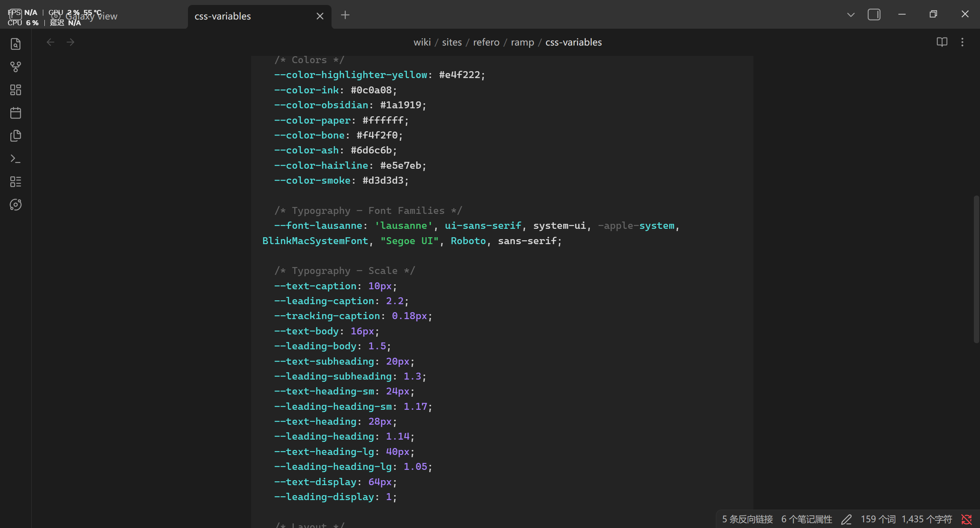Viewport: 980px width, 528px height.
Task: Place cursor on --color-highlighter-yellow line
Action: point(379,75)
